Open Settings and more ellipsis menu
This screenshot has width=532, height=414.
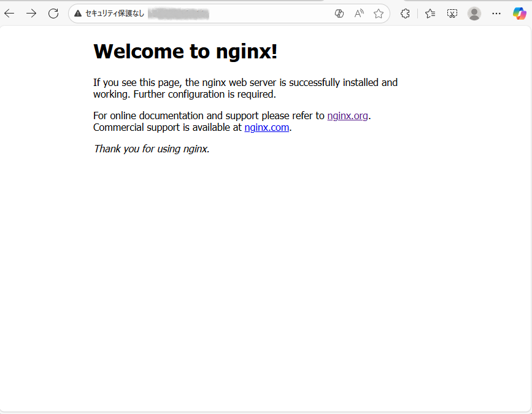(496, 14)
